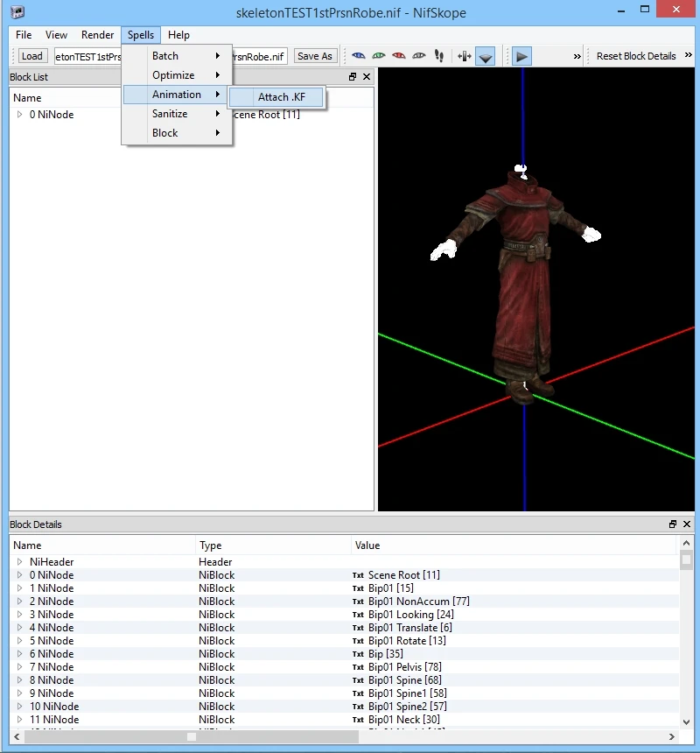
Task: Expand 10 NiNode in Block Details
Action: click(19, 706)
